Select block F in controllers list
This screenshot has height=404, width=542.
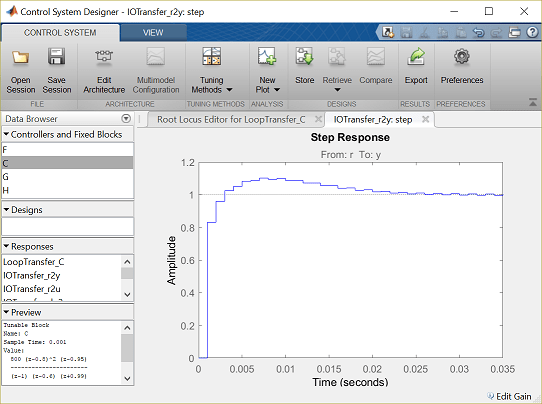tap(68, 150)
